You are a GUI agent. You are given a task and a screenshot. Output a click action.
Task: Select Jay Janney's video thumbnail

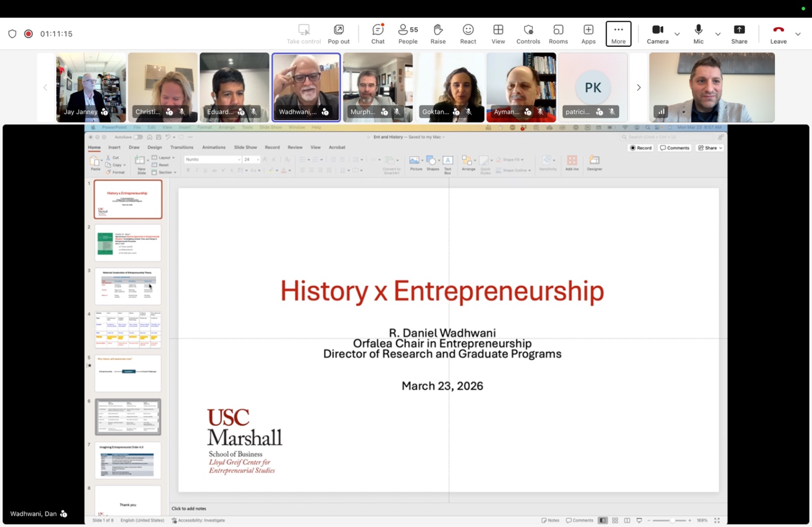click(x=91, y=87)
